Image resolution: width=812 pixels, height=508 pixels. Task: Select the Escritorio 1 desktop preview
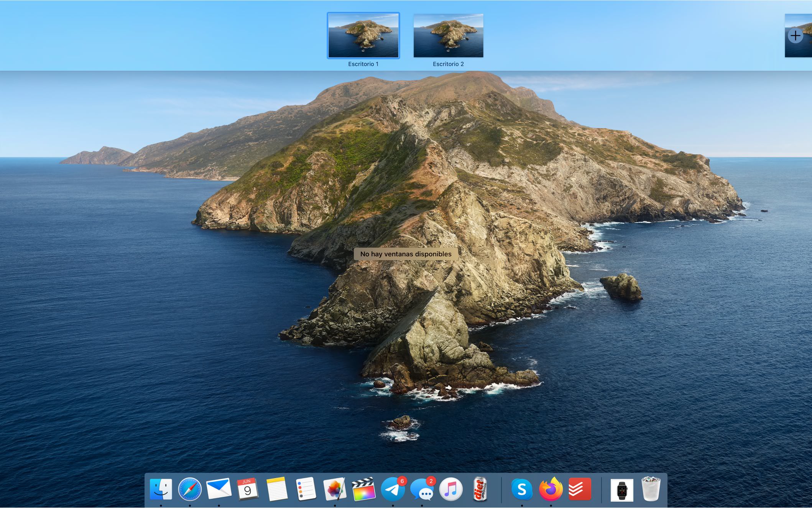point(363,36)
